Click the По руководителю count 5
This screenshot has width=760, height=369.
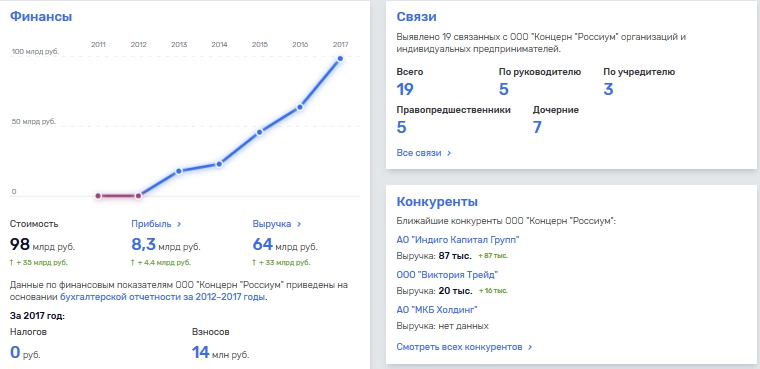coord(504,90)
